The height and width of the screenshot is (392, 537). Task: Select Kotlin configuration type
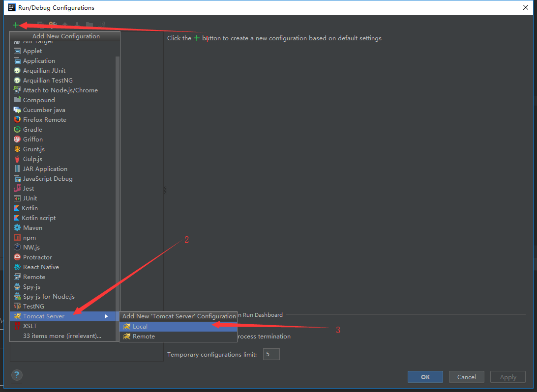[65, 208]
